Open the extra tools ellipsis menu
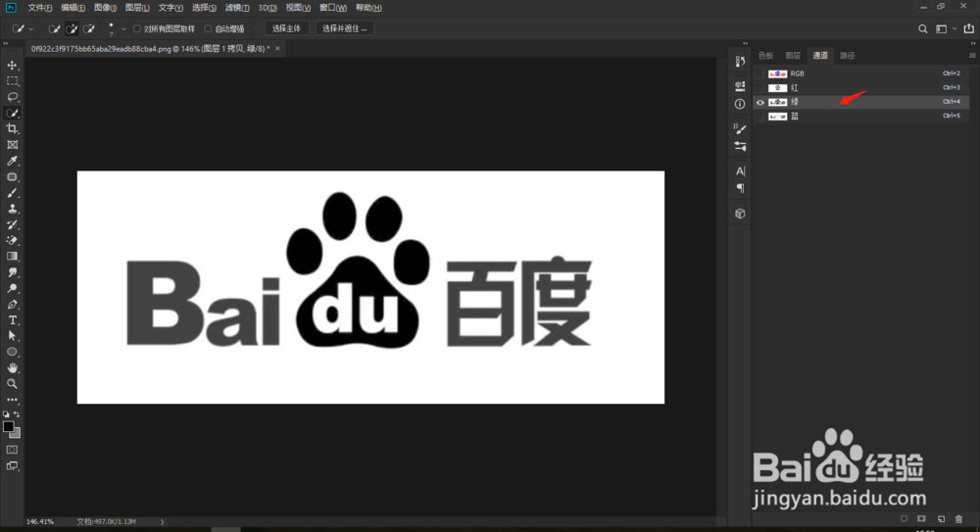This screenshot has height=532, width=980. (x=12, y=400)
